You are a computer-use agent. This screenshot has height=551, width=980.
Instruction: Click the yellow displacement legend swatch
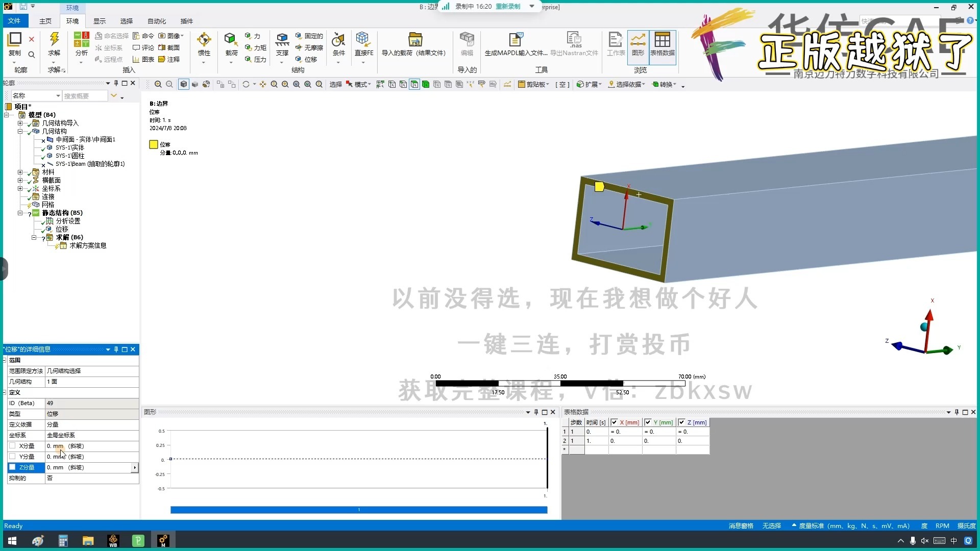[153, 144]
